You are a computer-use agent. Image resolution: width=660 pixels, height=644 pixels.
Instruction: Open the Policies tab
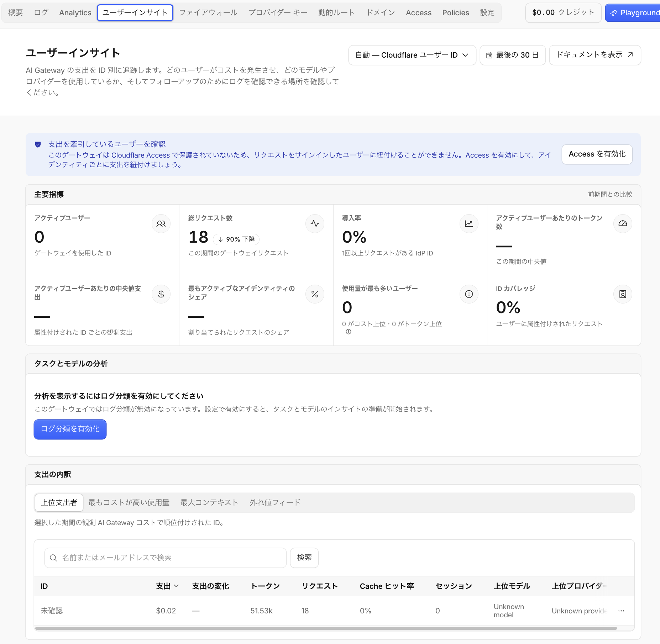pos(456,13)
